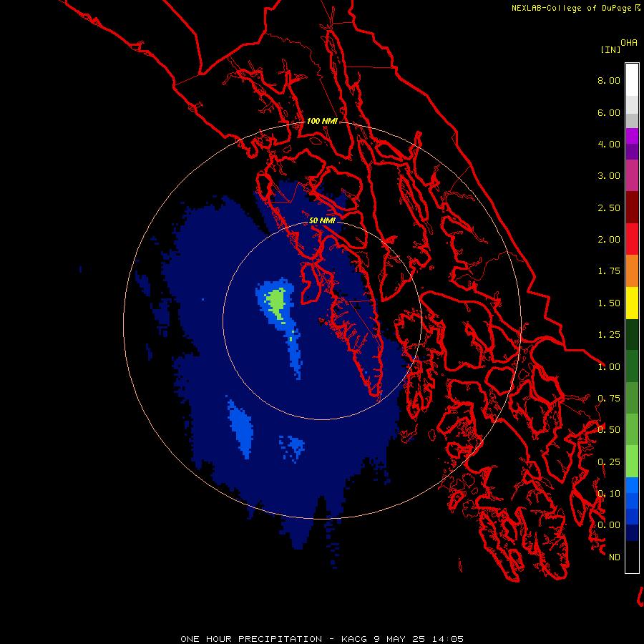Click the 0.10 legend value
Viewport: 644px width, 644px height.
pos(609,494)
